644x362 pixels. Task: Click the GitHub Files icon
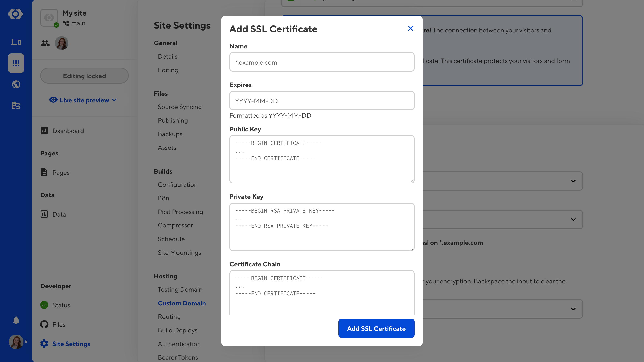44,324
